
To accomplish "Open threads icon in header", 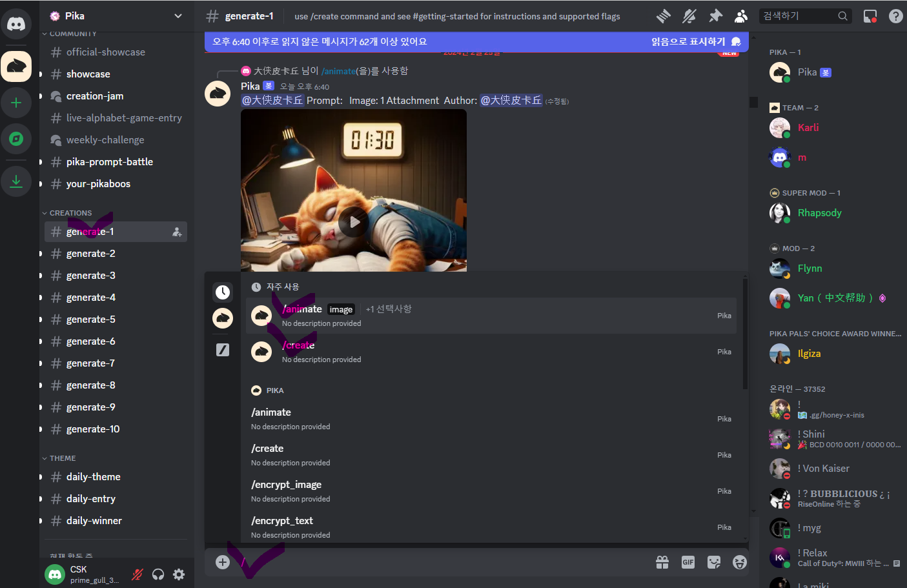I will [x=663, y=16].
